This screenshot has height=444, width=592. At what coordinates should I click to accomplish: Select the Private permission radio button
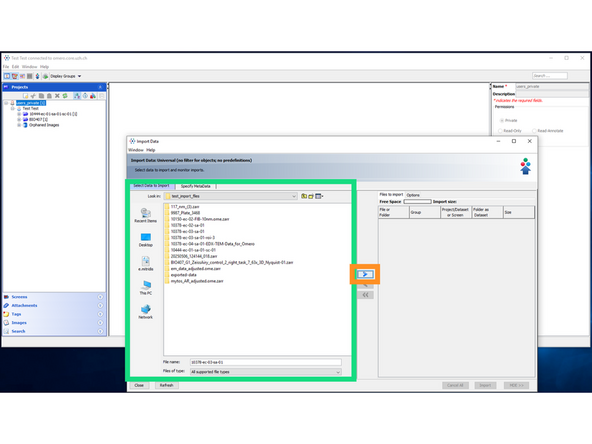(502, 120)
